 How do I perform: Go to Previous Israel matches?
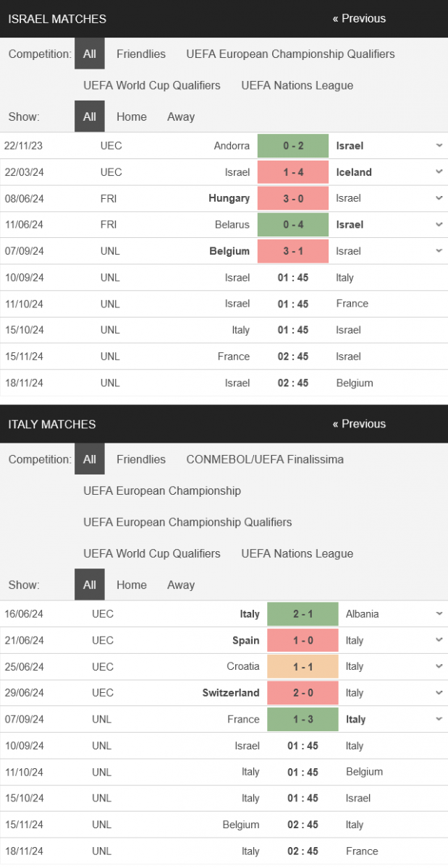[359, 19]
